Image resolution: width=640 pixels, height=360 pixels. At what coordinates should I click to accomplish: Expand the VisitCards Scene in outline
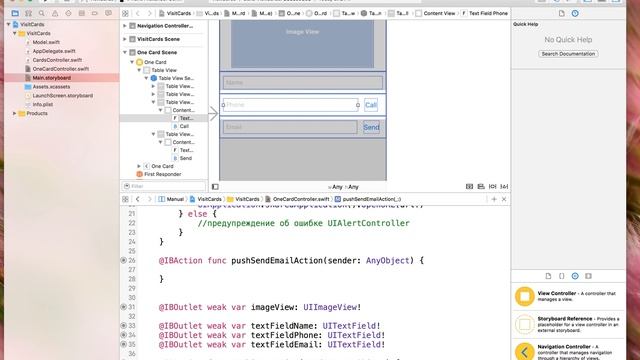point(125,39)
